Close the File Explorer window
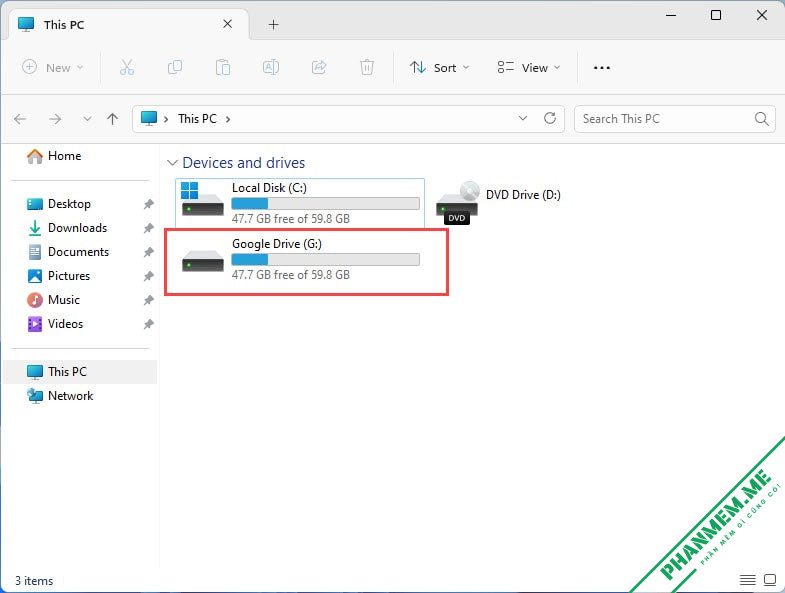The width and height of the screenshot is (785, 593). (761, 15)
